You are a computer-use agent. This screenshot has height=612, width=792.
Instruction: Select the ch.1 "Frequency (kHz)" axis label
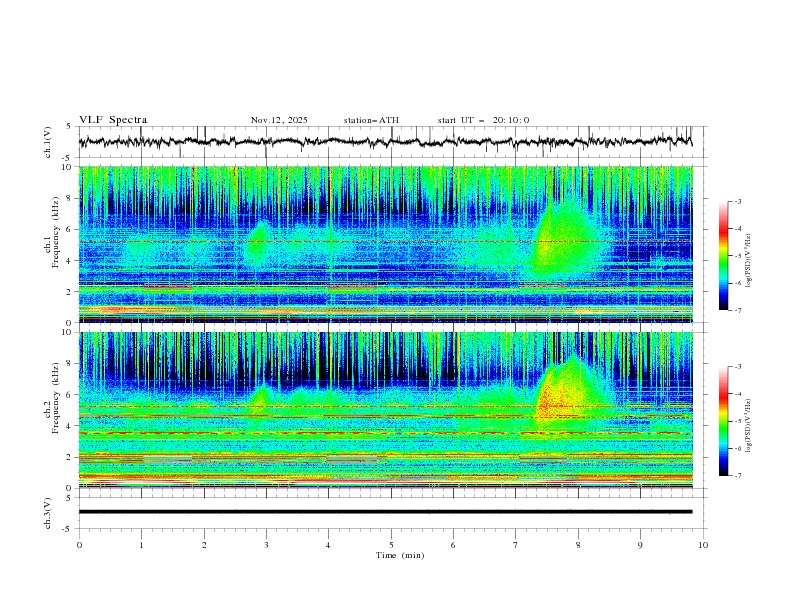(56, 233)
